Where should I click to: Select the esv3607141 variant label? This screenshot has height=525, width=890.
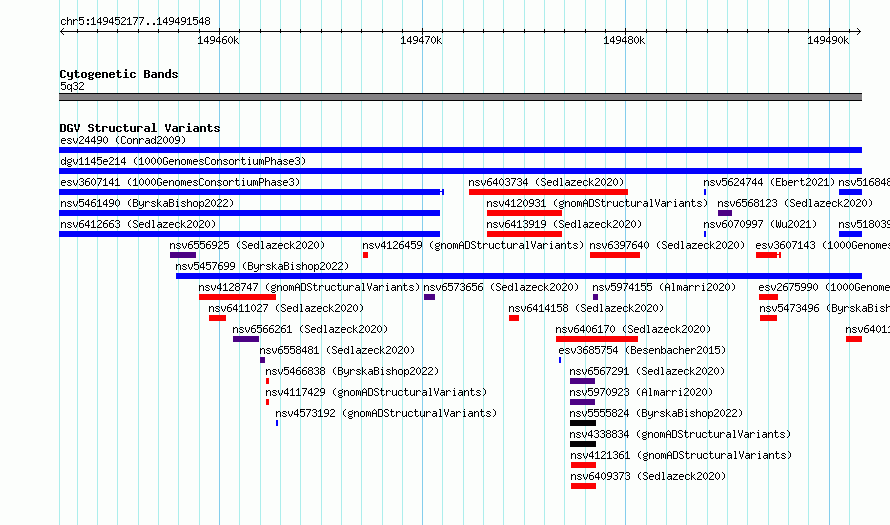[x=180, y=182]
